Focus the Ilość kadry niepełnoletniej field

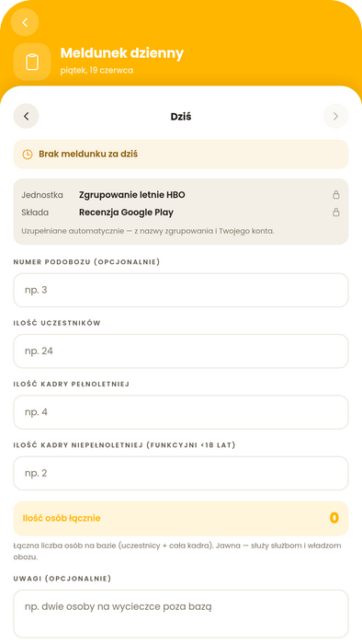[181, 473]
